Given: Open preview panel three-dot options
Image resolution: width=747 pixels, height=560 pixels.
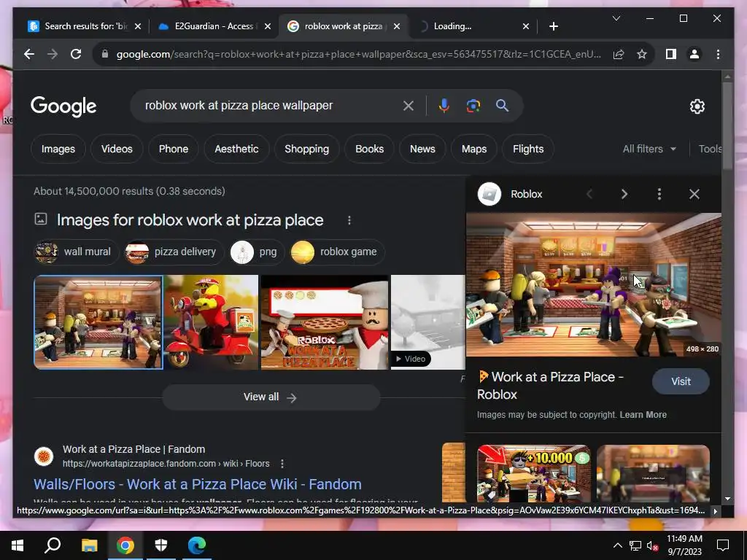Looking at the screenshot, I should [x=659, y=194].
